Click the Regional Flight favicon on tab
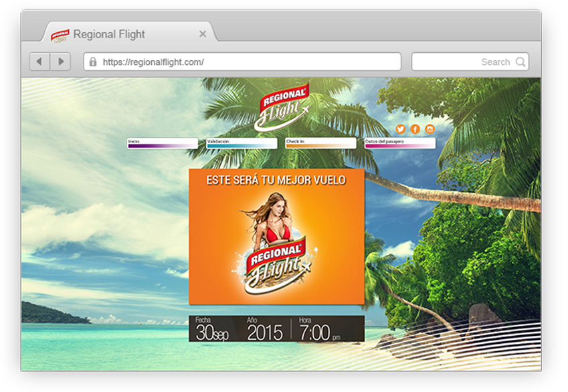Viewport: 568px width, 392px height. [x=60, y=34]
